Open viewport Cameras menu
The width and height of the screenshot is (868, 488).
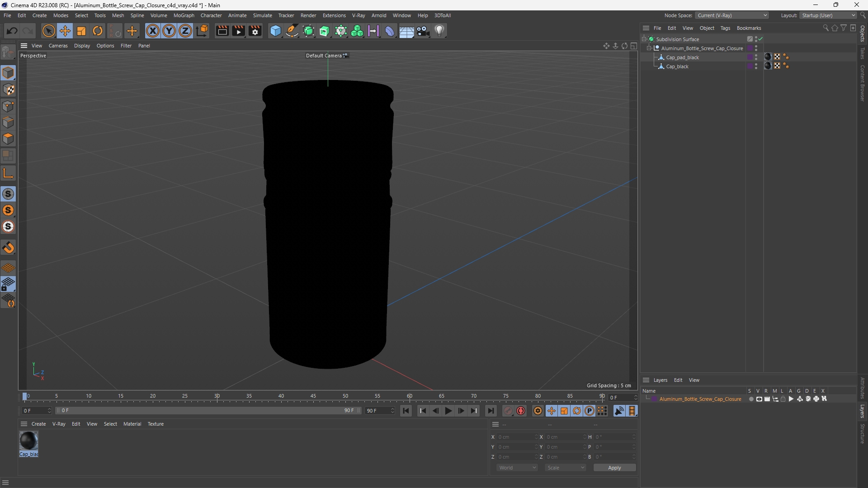click(x=58, y=46)
